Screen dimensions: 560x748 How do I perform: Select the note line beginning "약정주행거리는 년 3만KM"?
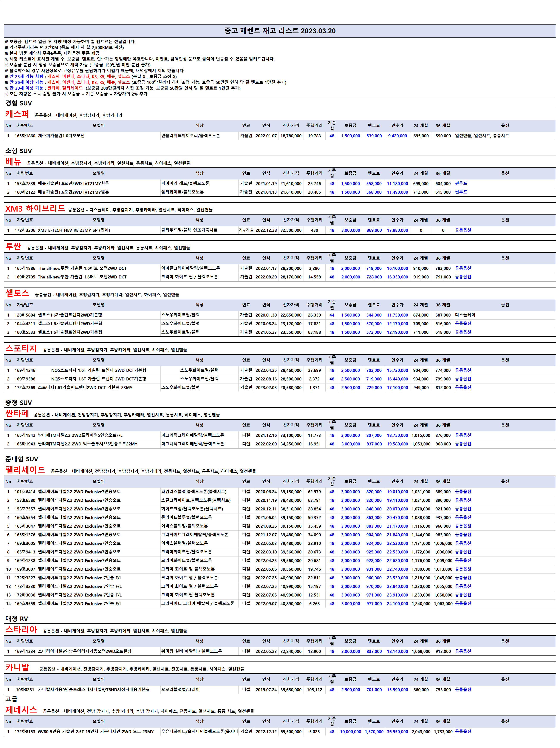point(64,47)
